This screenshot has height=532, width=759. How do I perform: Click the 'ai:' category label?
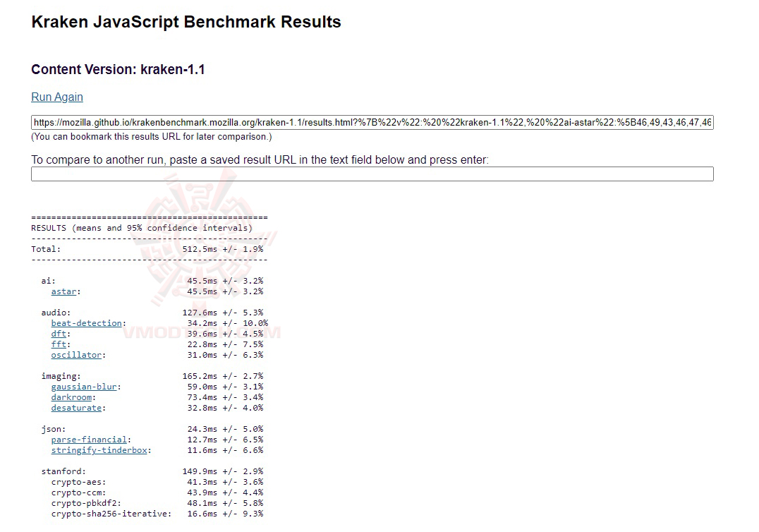[49, 281]
